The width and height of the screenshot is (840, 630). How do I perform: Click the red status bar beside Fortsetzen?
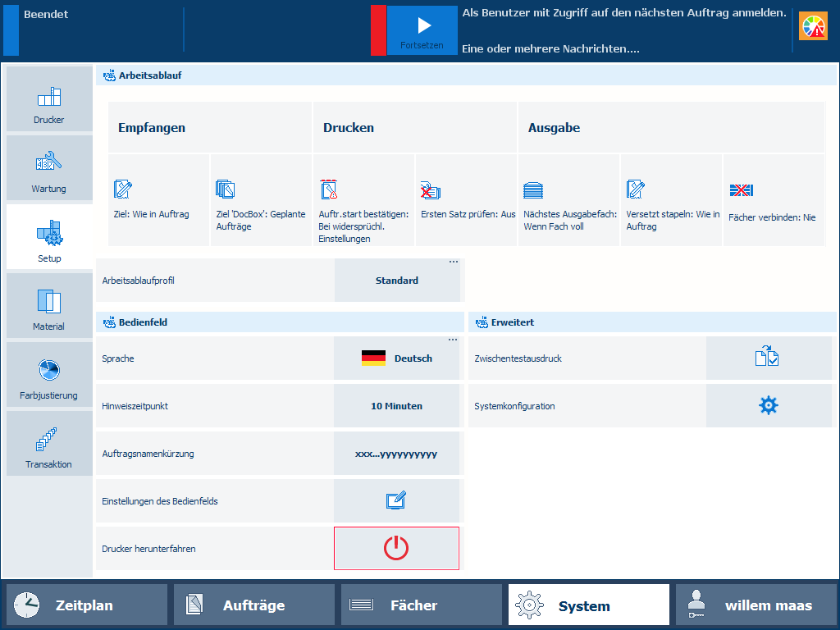click(x=378, y=30)
